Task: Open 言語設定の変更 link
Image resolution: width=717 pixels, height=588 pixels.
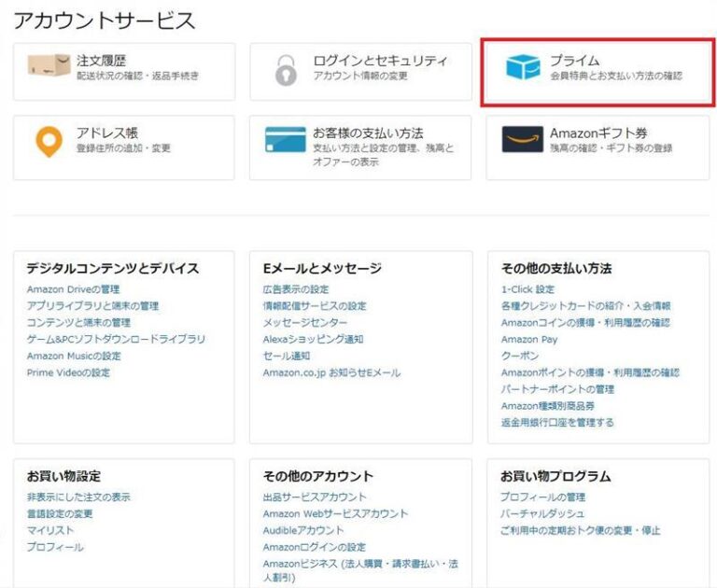Action: tap(60, 513)
